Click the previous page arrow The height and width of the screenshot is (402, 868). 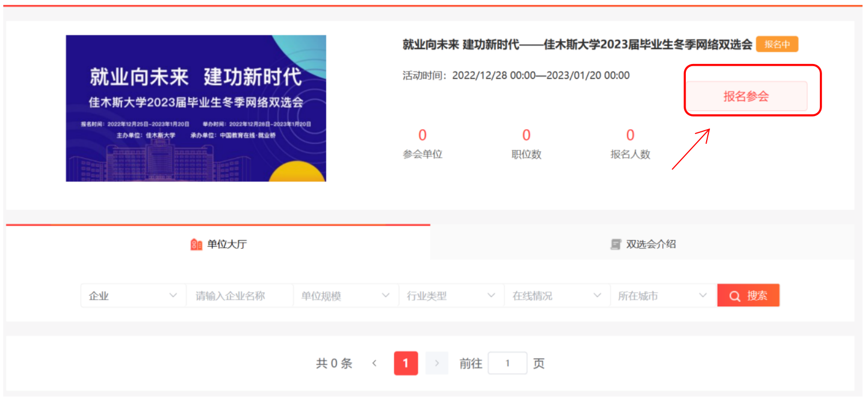375,363
